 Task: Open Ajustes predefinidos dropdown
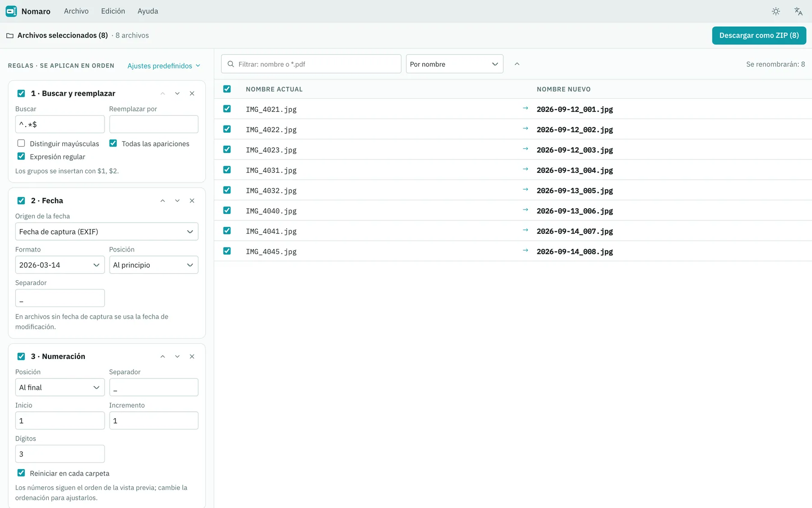pyautogui.click(x=164, y=66)
